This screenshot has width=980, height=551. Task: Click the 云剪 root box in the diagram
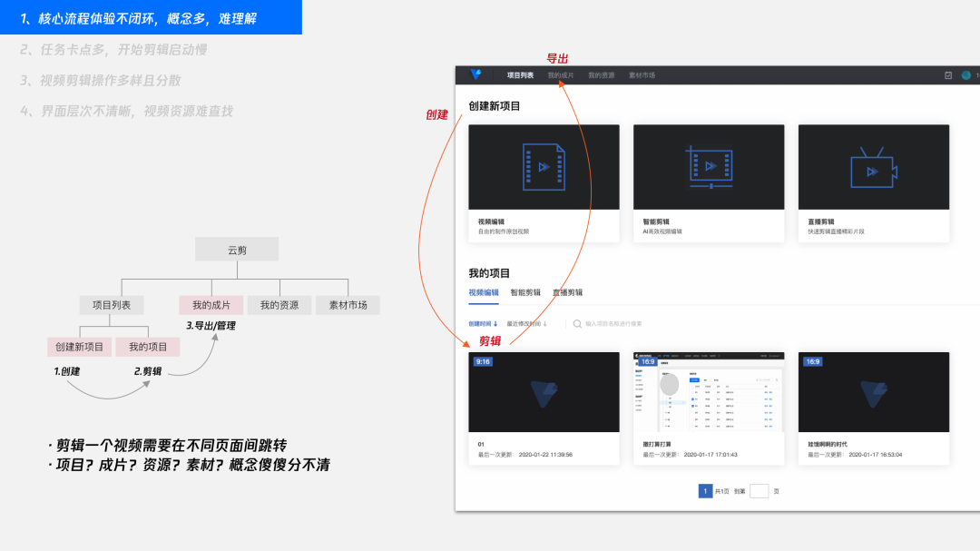(x=237, y=250)
